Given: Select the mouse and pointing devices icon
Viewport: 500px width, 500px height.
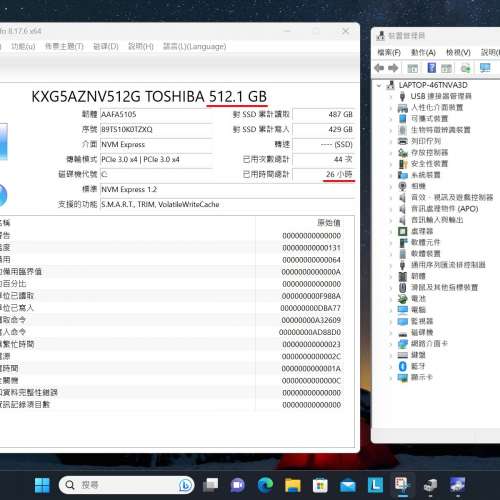Looking at the screenshot, I should point(403,287).
